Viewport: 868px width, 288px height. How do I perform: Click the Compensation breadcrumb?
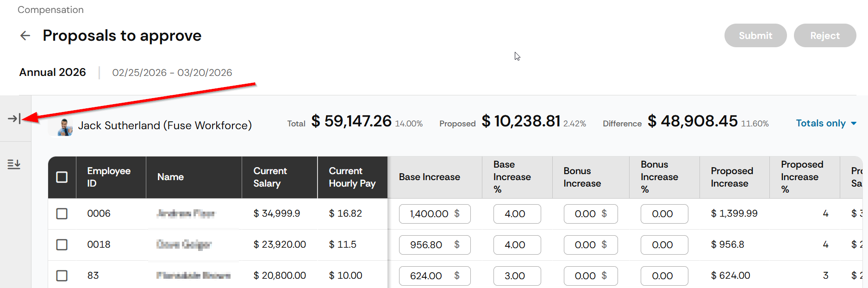[50, 10]
